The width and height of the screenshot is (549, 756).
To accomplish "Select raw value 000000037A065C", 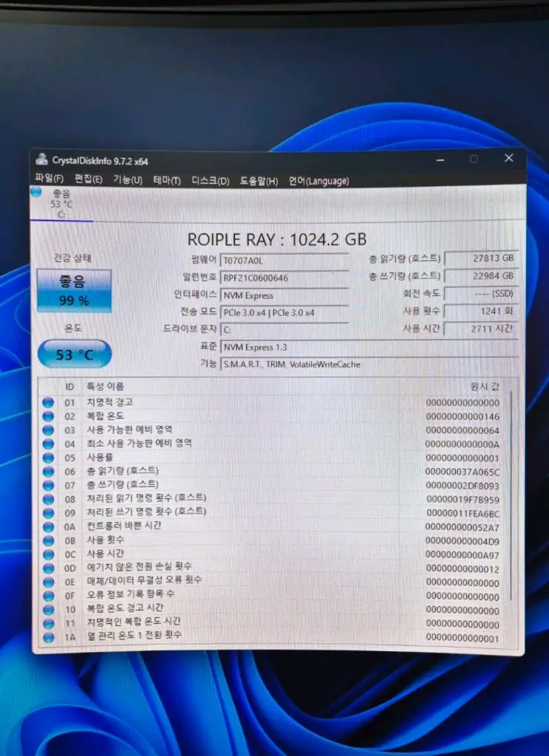I will point(462,472).
